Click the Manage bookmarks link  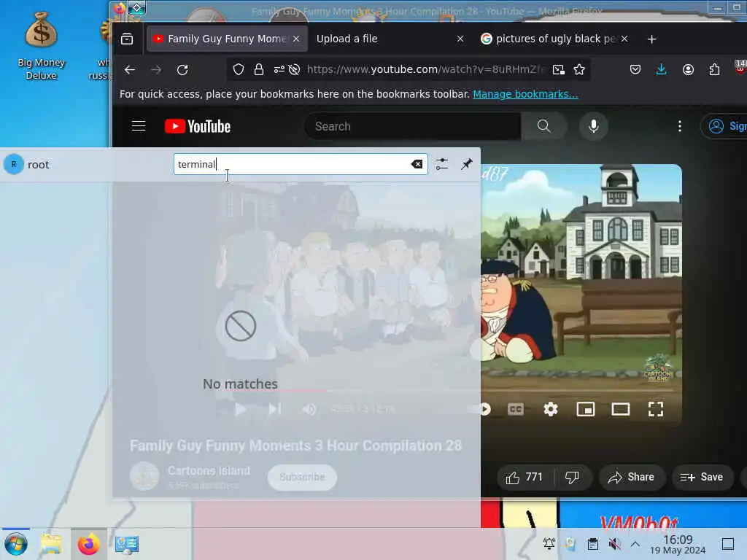click(x=525, y=94)
